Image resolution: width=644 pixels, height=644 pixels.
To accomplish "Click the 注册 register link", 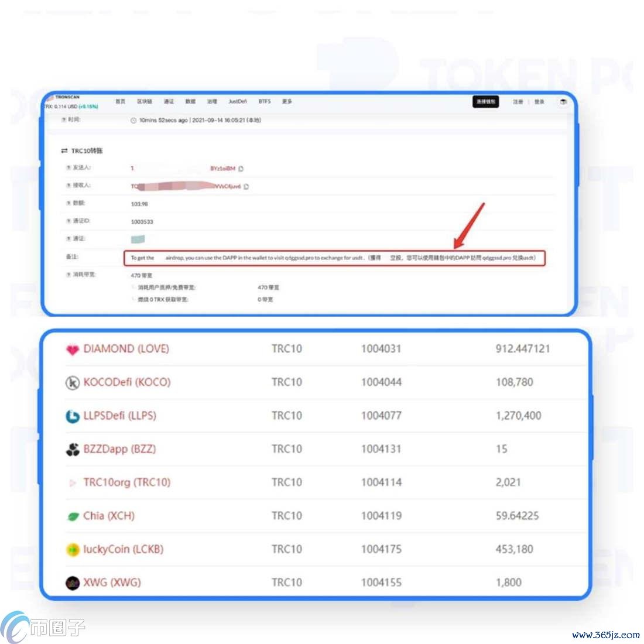I will (518, 102).
